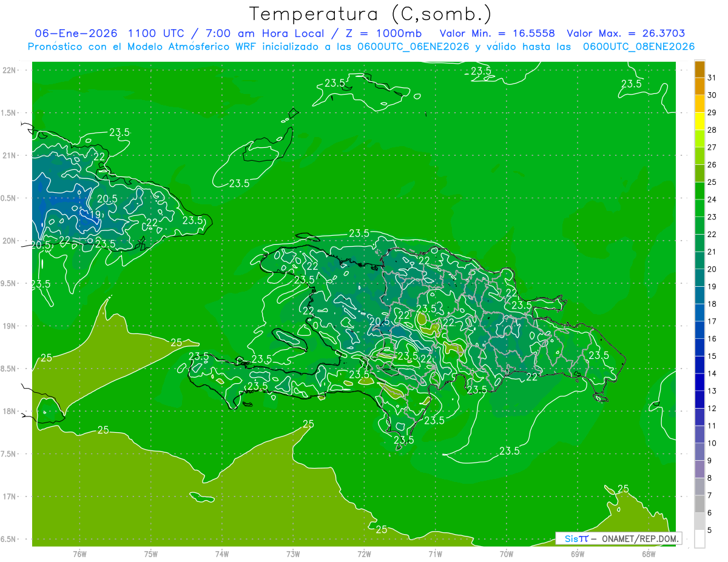The image size is (728, 562).
Task: Click the '19' contour label over eastern Cuba
Action: pyautogui.click(x=96, y=215)
